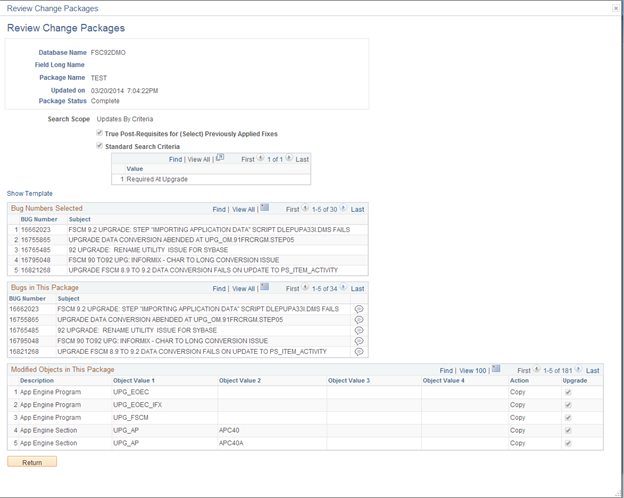
Task: Click the Search Criteria zoom grid icon
Action: coord(220,158)
